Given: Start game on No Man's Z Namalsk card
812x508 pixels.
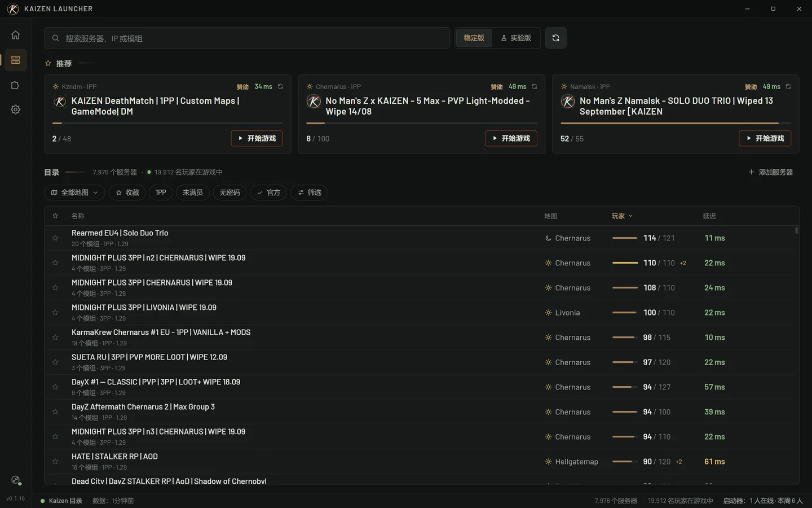Looking at the screenshot, I should 765,138.
